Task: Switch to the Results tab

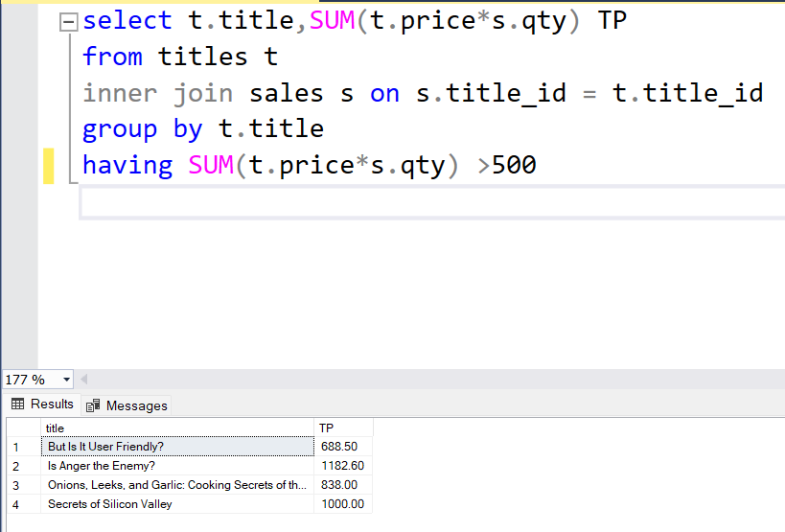Action: [42, 404]
